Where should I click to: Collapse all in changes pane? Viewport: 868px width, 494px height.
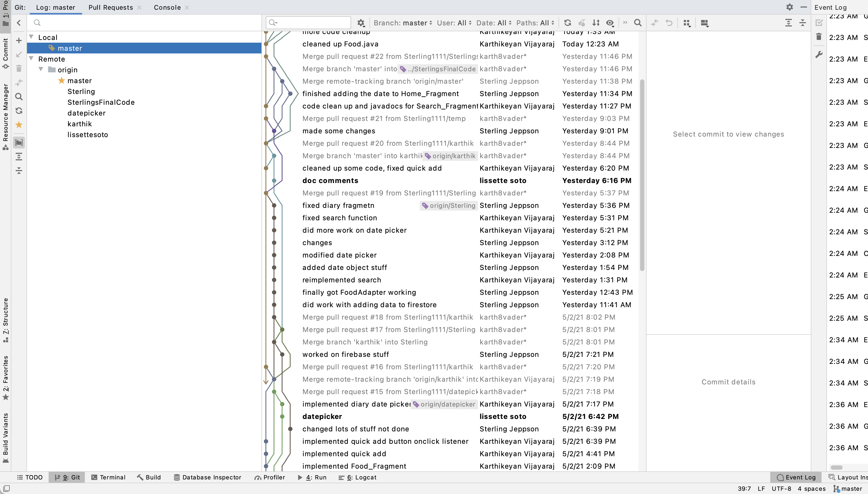[x=803, y=23]
